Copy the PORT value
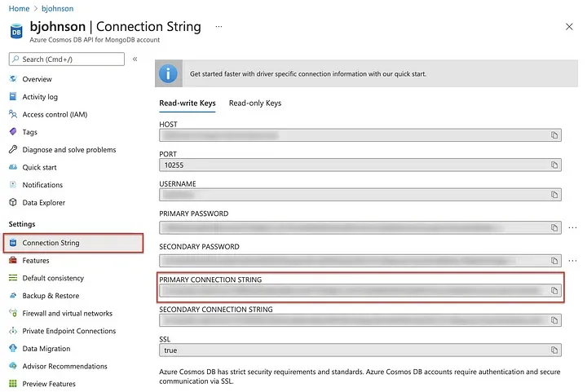 554,165
